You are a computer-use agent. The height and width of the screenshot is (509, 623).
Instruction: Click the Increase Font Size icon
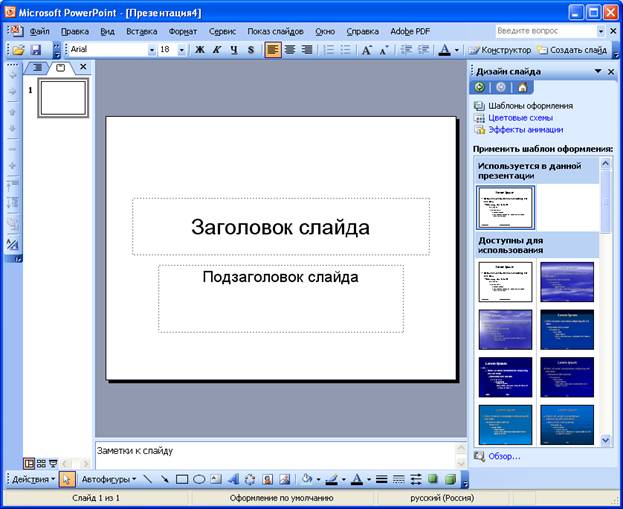click(x=367, y=50)
